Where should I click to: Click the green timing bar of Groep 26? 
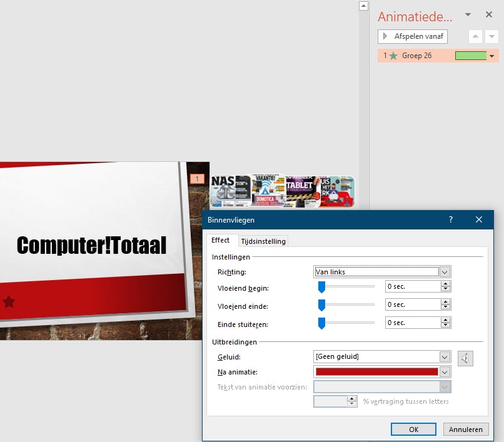point(471,56)
